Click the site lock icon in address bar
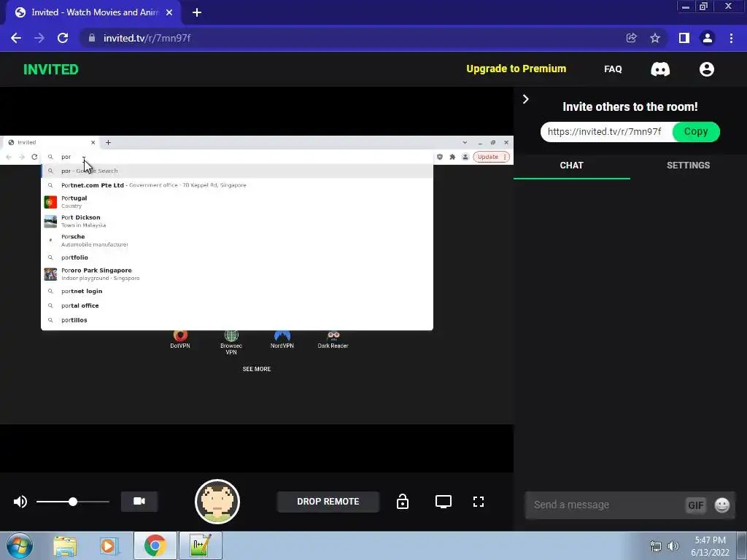This screenshot has width=747, height=560. (92, 38)
